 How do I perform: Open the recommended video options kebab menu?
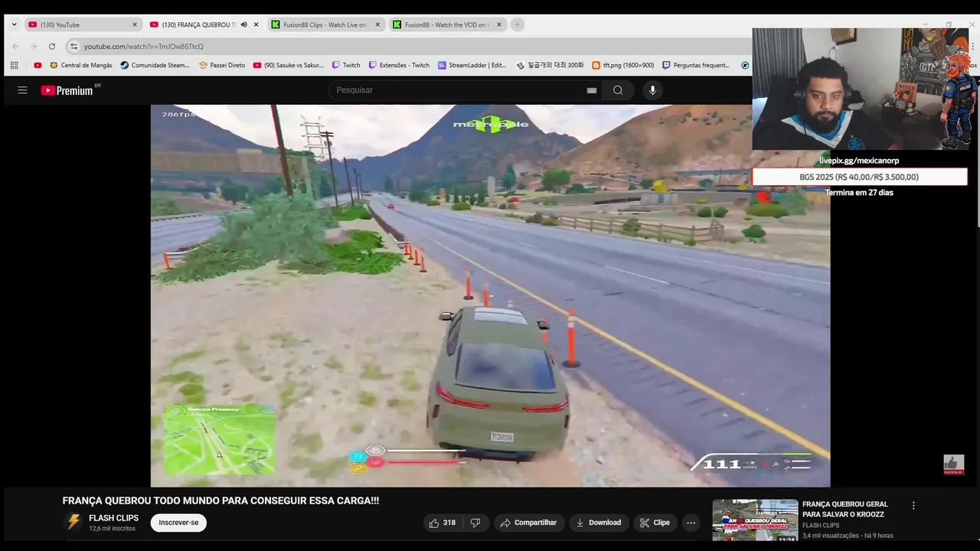pyautogui.click(x=913, y=506)
